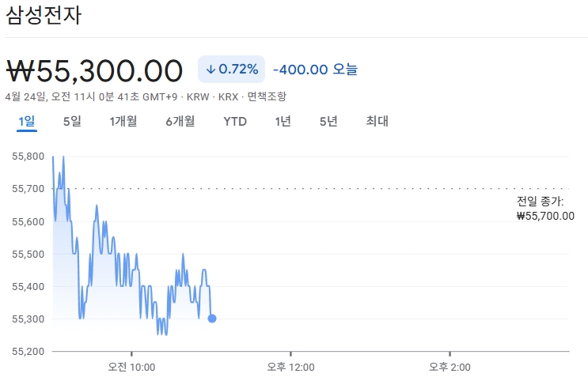Click the ₩55,700.00 previous close value
Image resolution: width=588 pixels, height=381 pixels.
(545, 216)
